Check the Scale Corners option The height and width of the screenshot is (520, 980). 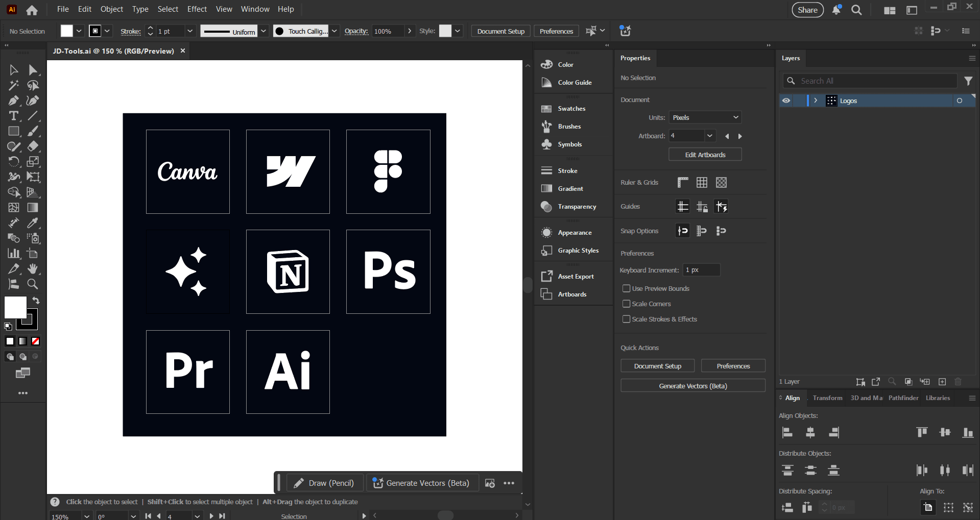pos(626,304)
